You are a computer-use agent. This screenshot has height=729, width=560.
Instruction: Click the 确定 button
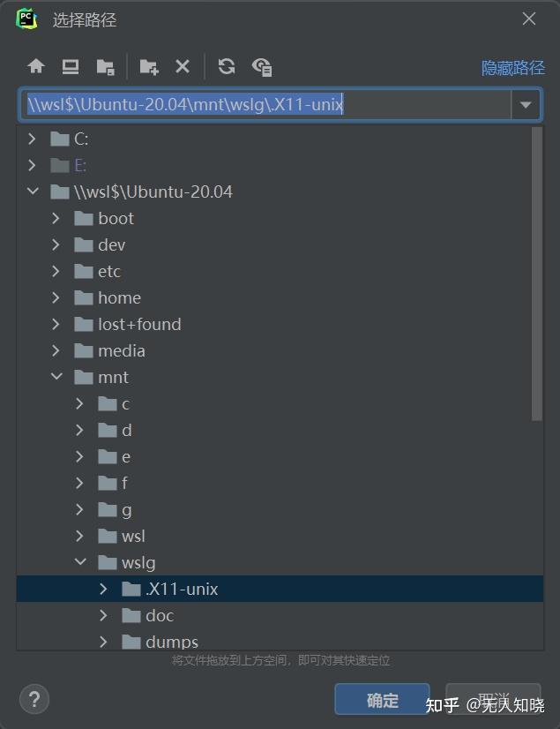click(381, 699)
